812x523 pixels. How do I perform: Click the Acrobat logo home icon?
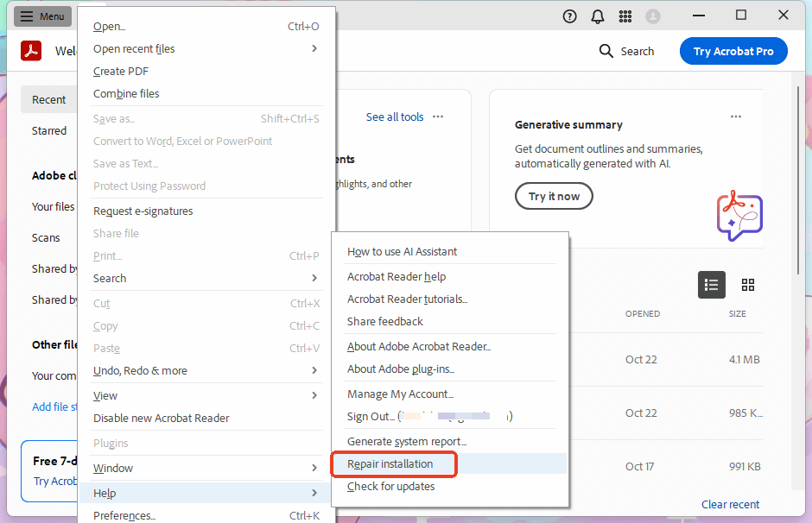click(31, 51)
